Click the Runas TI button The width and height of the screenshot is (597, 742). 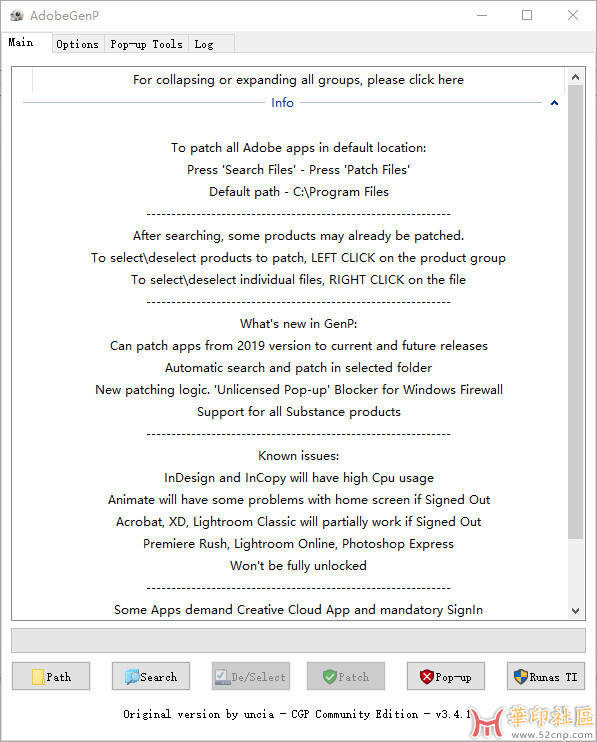[546, 676]
